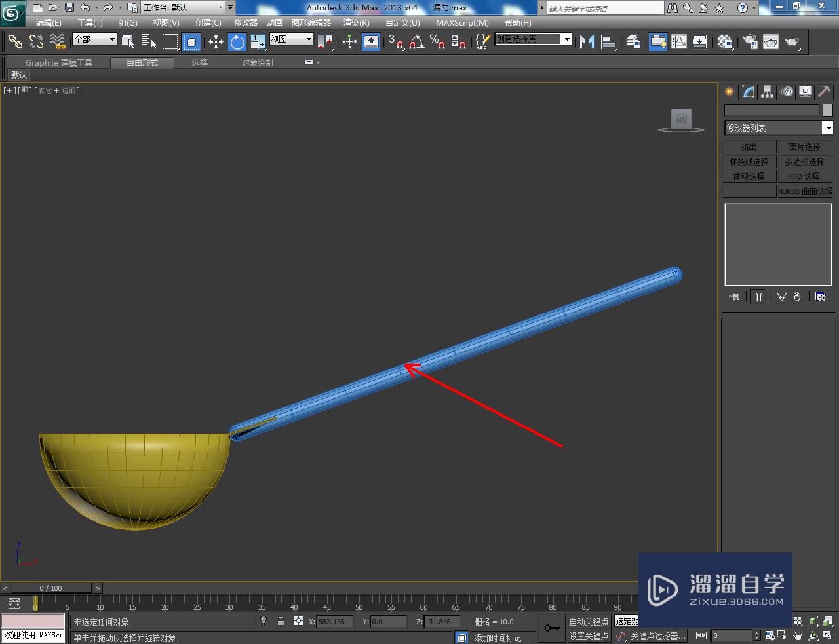Open the 3ds Max application menu logo
The height and width of the screenshot is (644, 839).
pos(13,13)
